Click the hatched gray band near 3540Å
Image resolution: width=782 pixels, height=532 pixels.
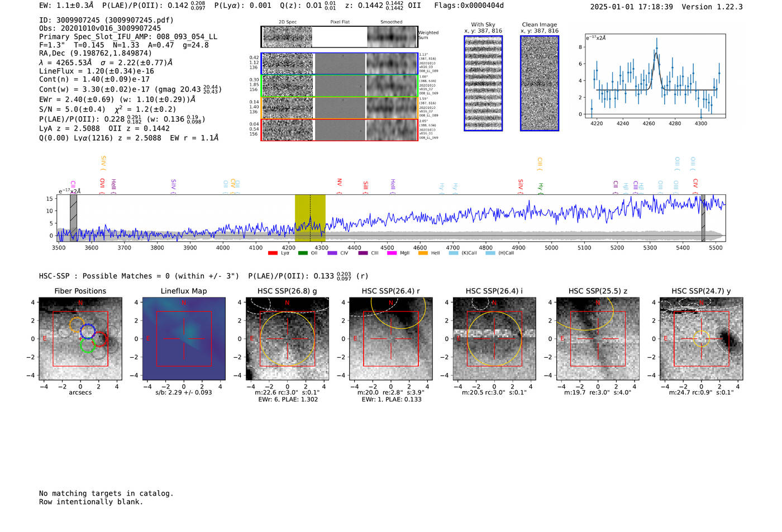(x=73, y=218)
